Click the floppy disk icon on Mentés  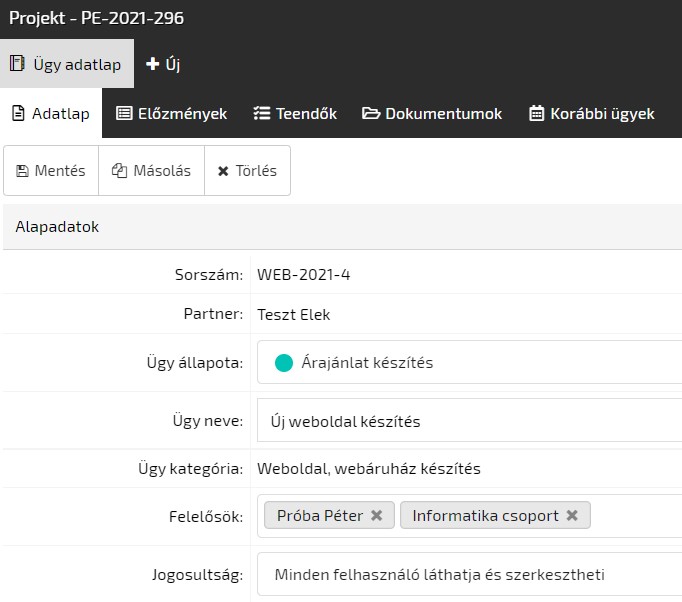[x=22, y=171]
